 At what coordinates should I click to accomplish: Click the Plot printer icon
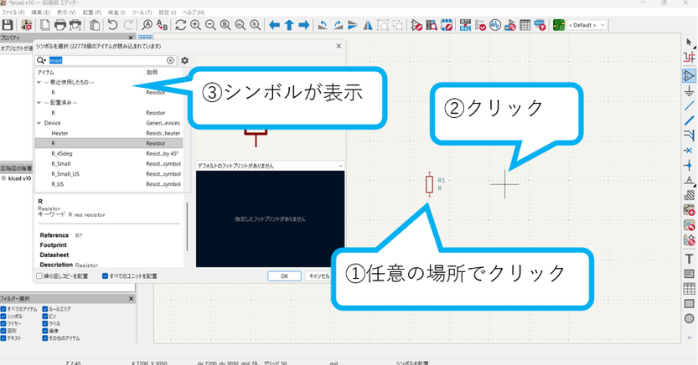pyautogui.click(x=75, y=25)
